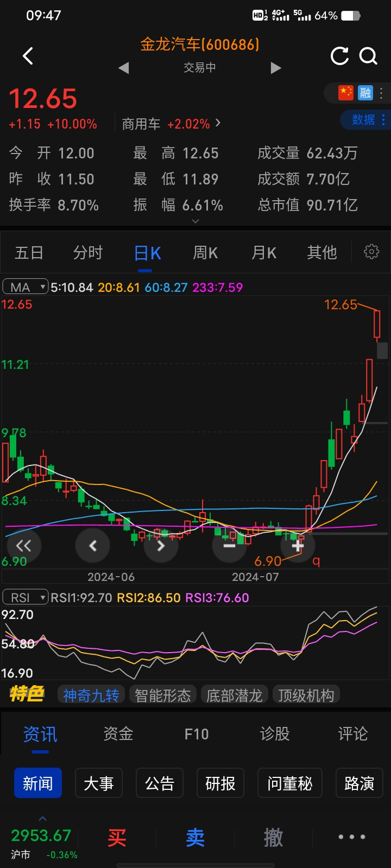The image size is (391, 868).
Task: Switch to 周K weekly chart tab
Action: (x=205, y=253)
